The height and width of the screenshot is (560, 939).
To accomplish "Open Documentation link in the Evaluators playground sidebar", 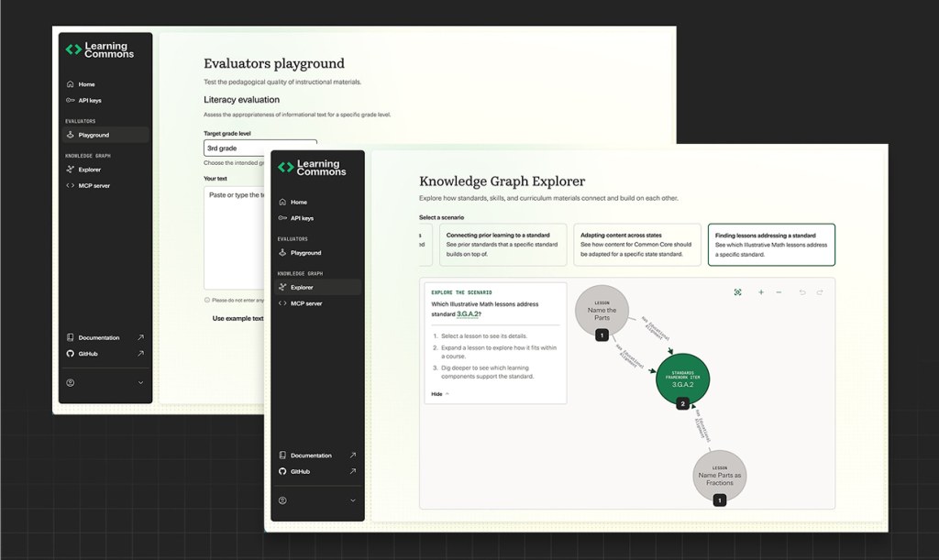I will pos(105,337).
